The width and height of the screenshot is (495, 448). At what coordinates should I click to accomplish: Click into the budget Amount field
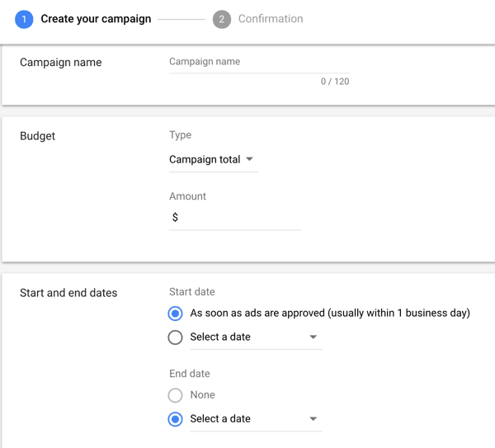click(x=239, y=218)
